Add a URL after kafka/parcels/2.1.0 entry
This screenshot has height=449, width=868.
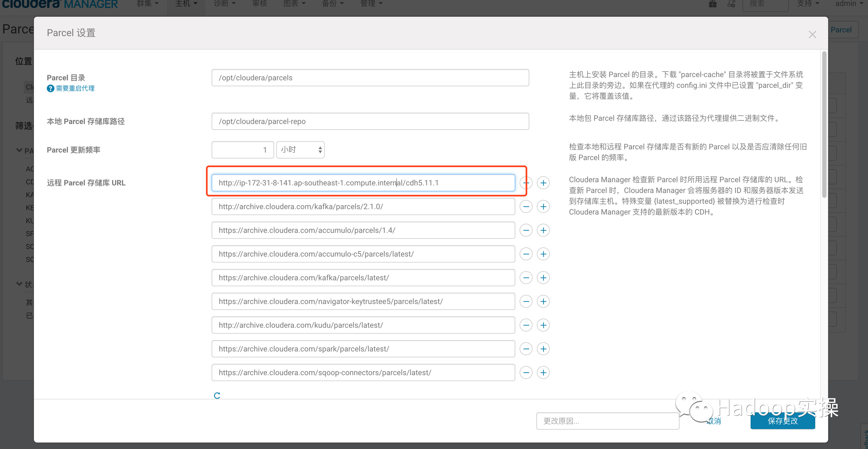[x=543, y=206]
